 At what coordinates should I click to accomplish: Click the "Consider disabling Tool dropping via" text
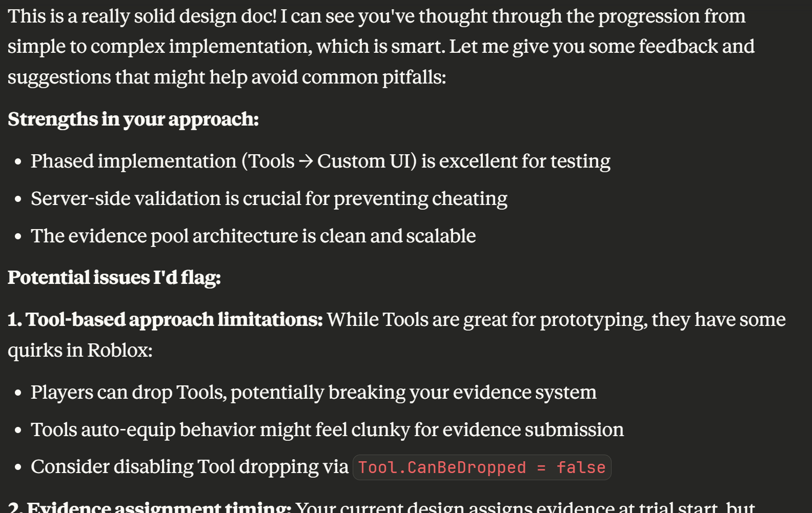[x=189, y=467]
